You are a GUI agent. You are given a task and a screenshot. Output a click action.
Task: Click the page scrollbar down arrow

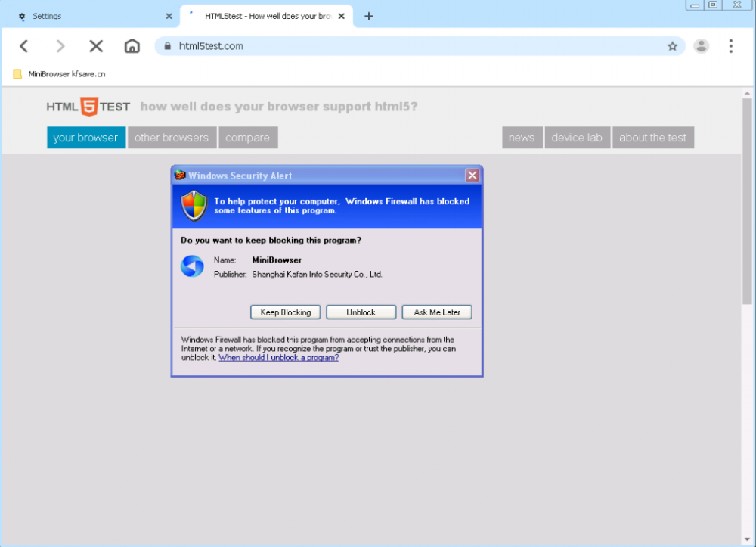[x=748, y=538]
